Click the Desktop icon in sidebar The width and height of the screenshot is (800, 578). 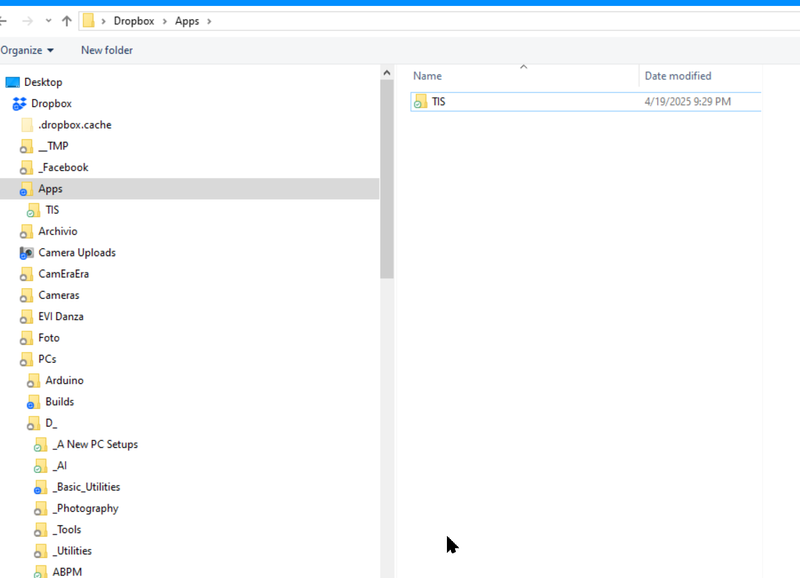point(12,83)
